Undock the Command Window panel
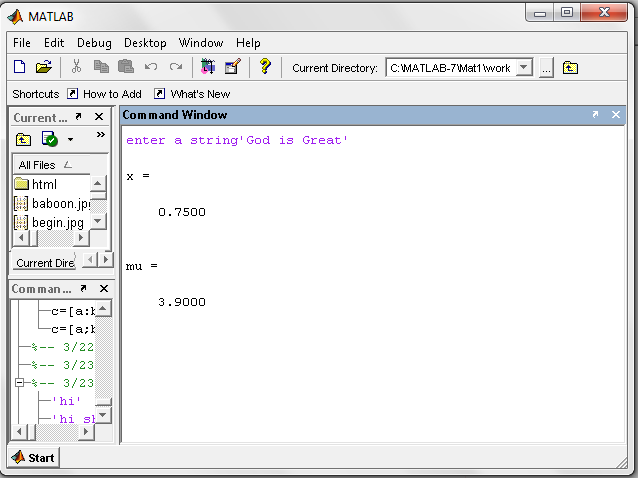Viewport: 638px width, 478px height. tap(596, 116)
